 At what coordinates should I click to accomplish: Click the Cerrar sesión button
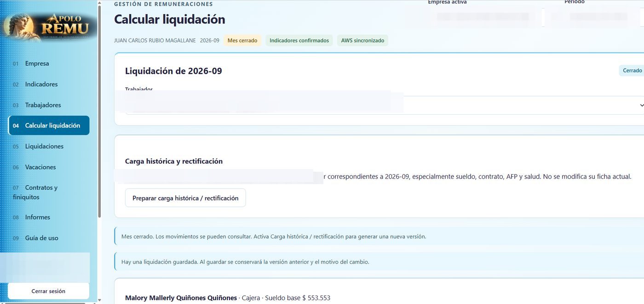(x=48, y=291)
